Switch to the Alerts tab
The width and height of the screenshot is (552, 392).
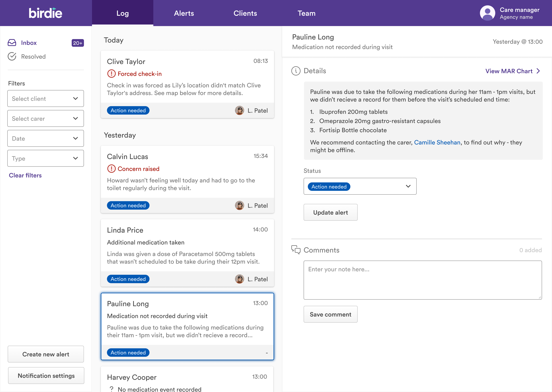[x=184, y=13]
